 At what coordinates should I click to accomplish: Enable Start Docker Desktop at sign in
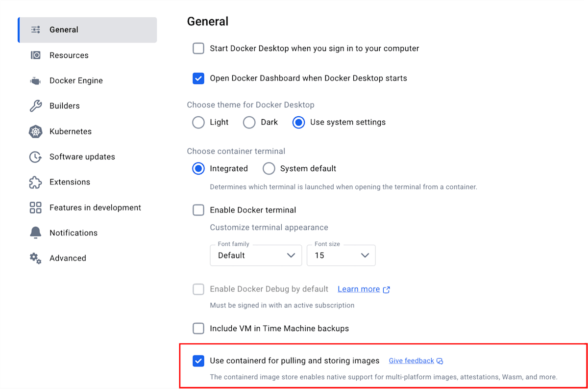point(198,49)
